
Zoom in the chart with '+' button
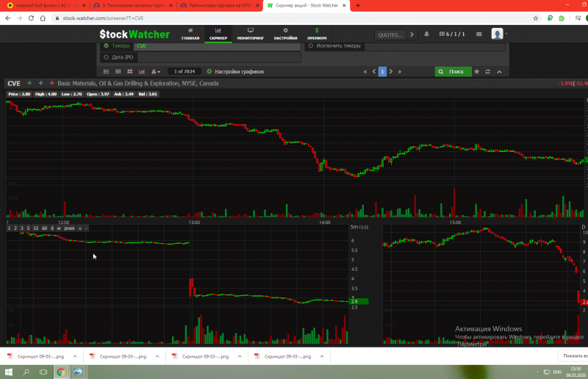point(80,228)
